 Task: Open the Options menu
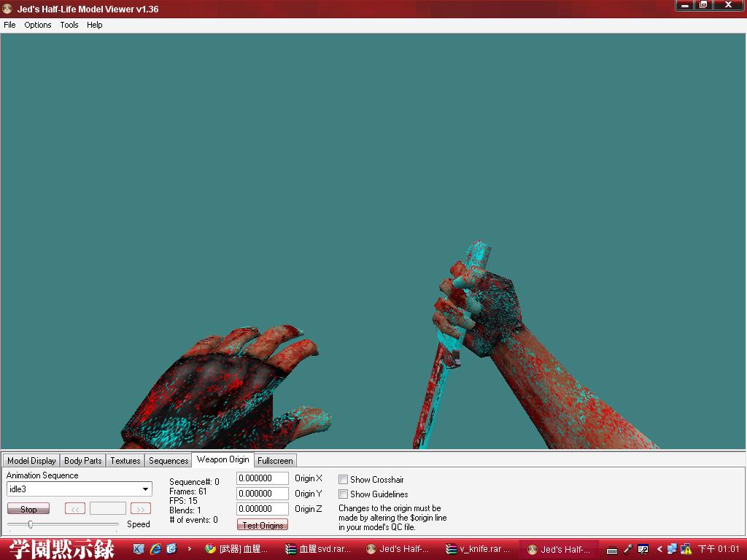[x=38, y=25]
